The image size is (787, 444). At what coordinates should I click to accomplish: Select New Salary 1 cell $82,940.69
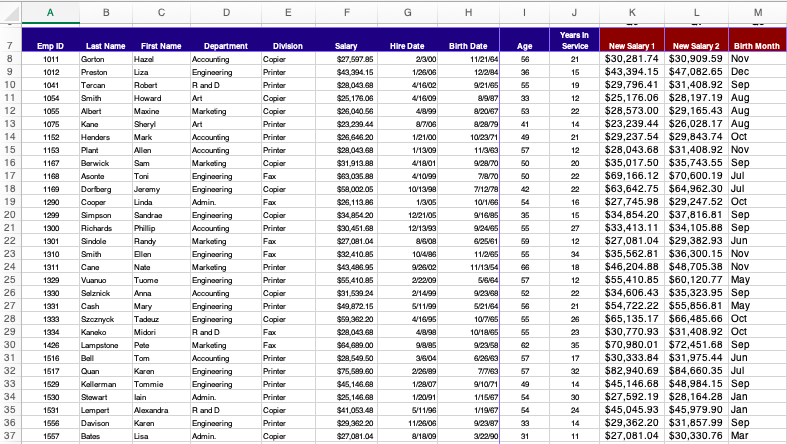coord(632,371)
